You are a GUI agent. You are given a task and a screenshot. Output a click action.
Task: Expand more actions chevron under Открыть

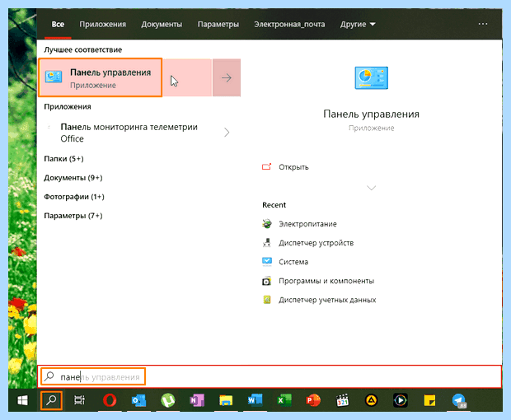371,188
